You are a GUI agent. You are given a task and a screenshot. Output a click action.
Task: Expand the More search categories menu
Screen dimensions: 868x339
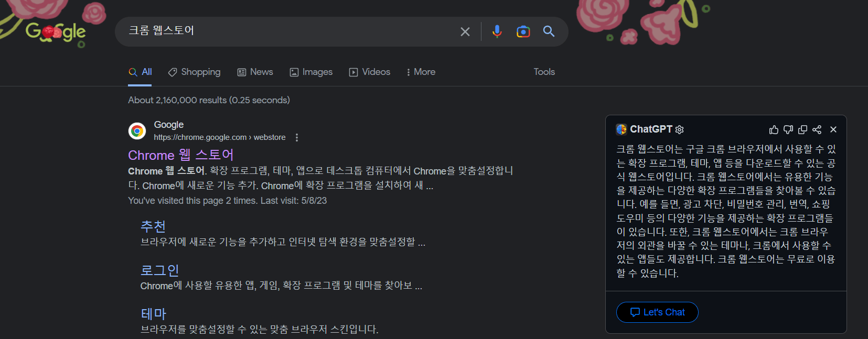421,72
